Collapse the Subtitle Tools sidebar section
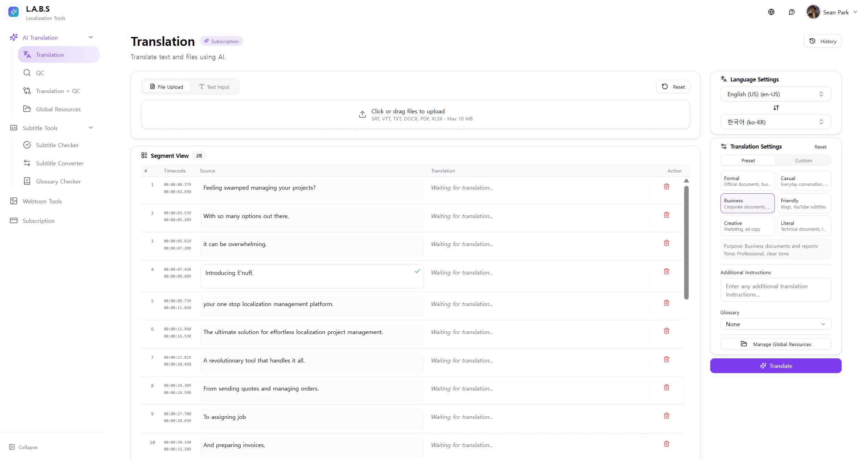Viewport: 868px width, 460px height. (x=91, y=128)
